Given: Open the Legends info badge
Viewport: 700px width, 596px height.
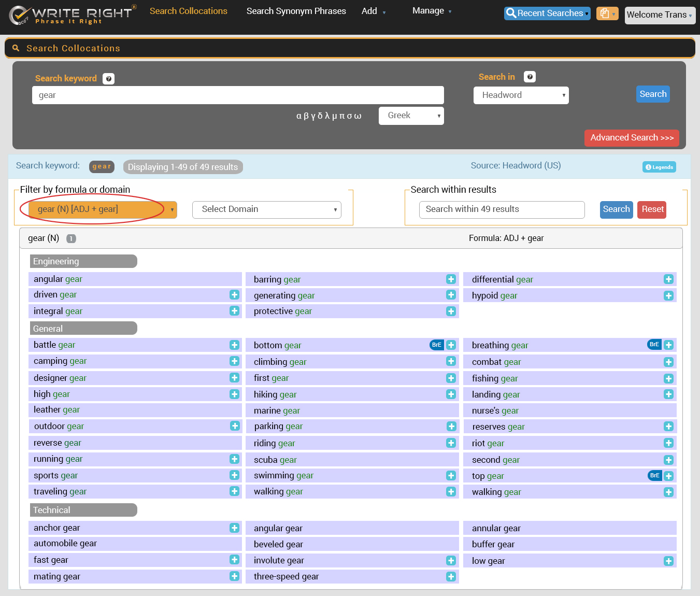Looking at the screenshot, I should [x=659, y=167].
